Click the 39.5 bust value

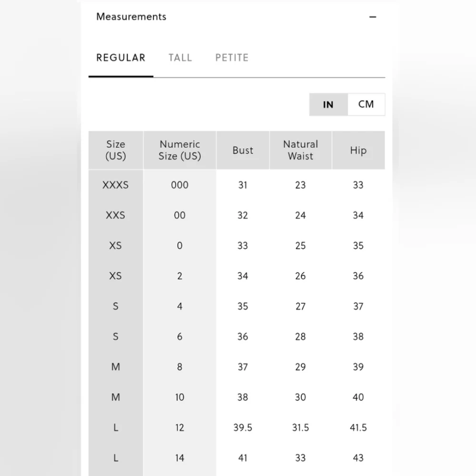click(x=243, y=427)
